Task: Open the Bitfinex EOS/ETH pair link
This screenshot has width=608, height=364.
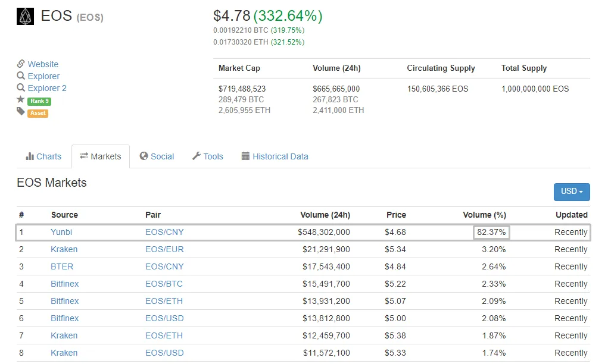Action: tap(164, 301)
